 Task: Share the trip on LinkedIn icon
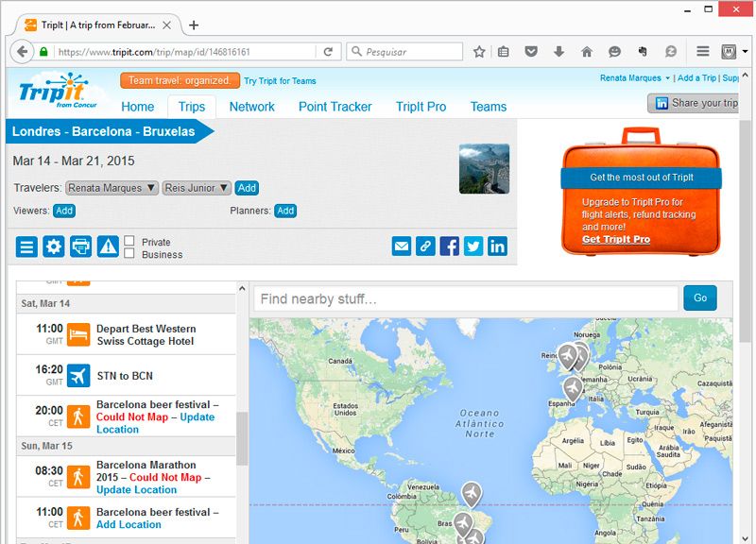coord(497,246)
